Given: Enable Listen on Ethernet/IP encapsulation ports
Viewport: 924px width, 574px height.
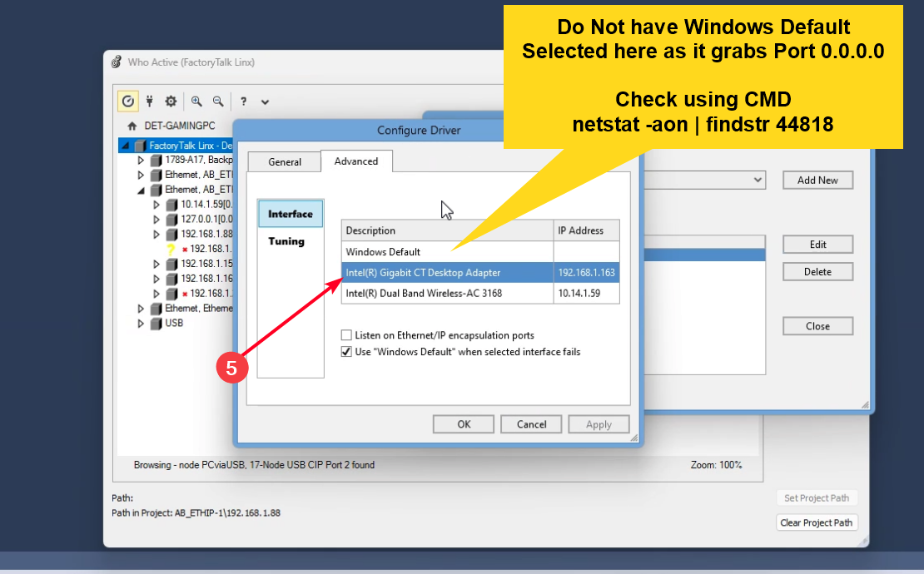Looking at the screenshot, I should [346, 335].
